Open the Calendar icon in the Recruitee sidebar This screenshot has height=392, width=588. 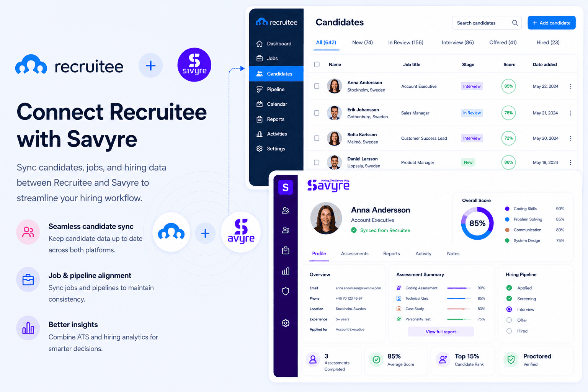pyautogui.click(x=260, y=104)
